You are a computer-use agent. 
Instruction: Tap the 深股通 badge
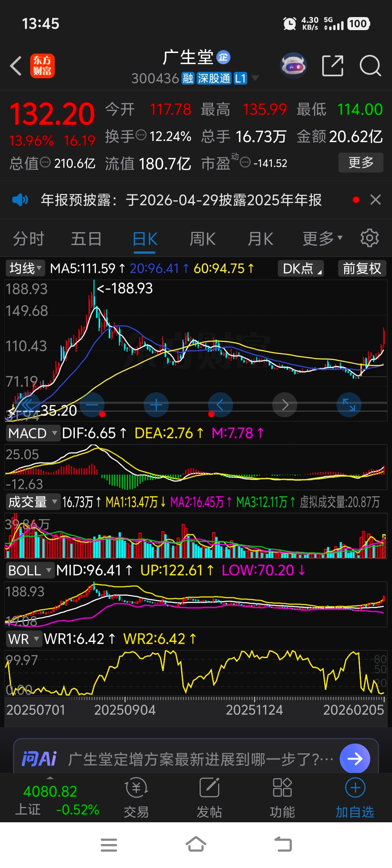[x=214, y=78]
